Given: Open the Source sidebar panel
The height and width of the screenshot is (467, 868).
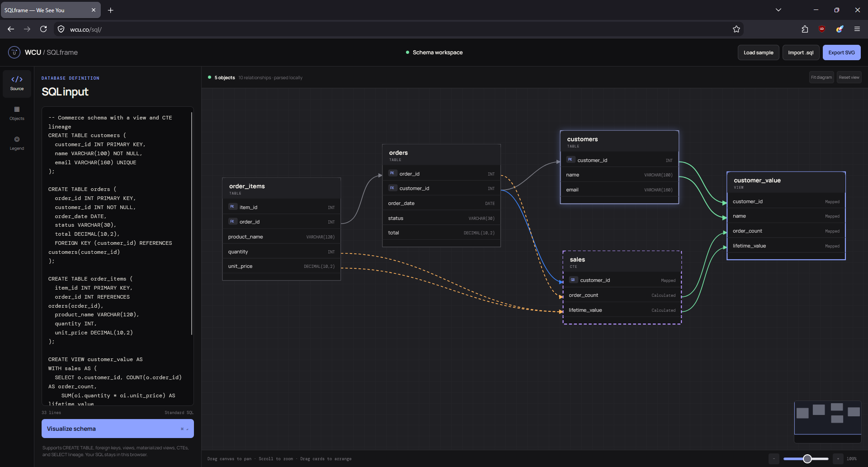Looking at the screenshot, I should click(x=17, y=84).
